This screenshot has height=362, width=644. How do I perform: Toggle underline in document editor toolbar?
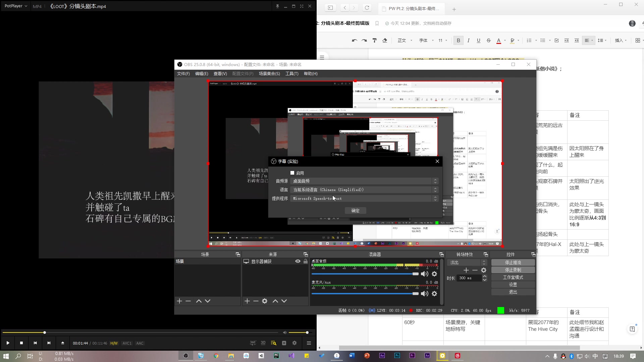pos(479,41)
